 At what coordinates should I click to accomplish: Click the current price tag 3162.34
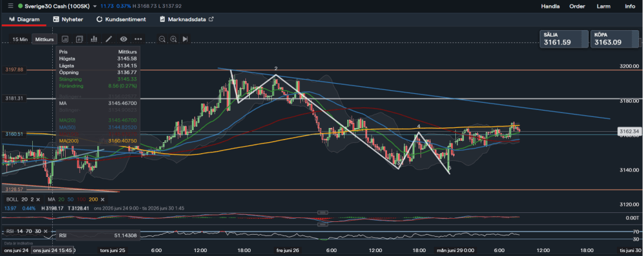[x=630, y=132]
